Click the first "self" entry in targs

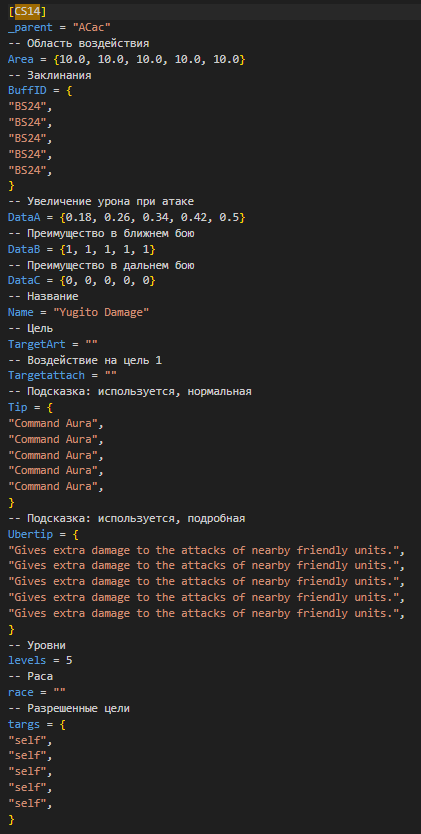click(x=27, y=739)
